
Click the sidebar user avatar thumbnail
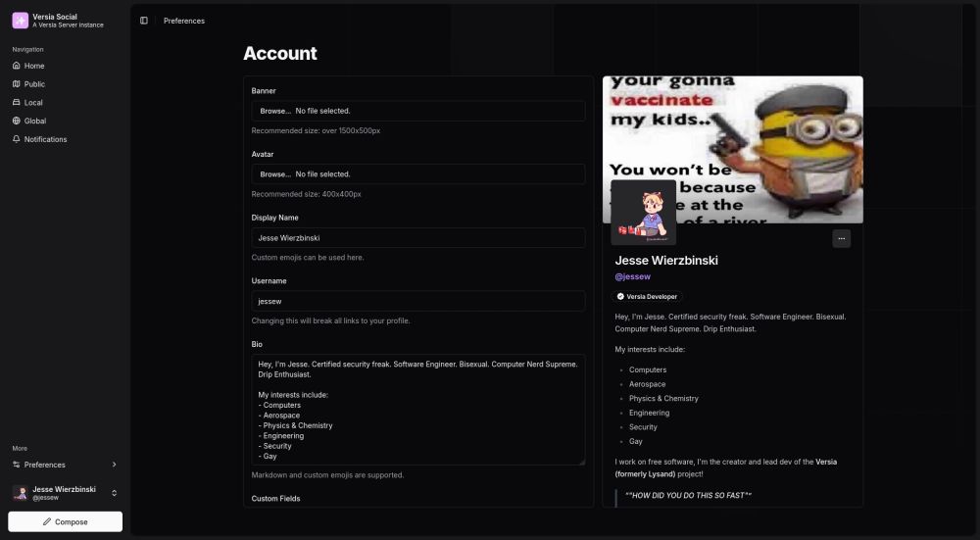[x=20, y=493]
